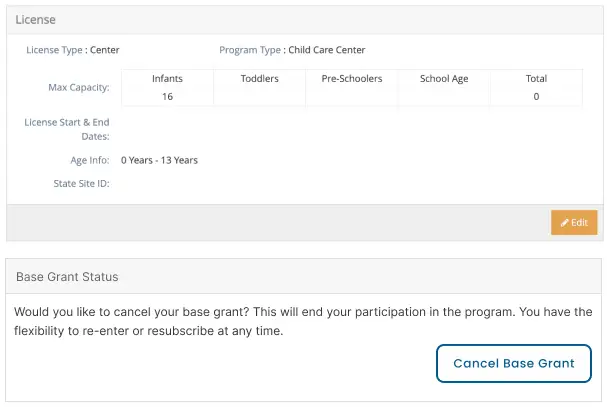Screen dimensions: 607x407
Task: Click the orange Edit button
Action: coord(574,222)
